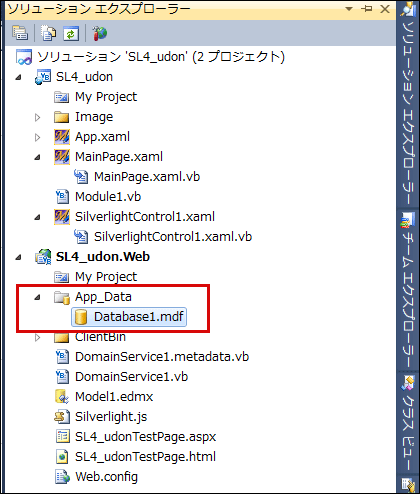420x494 pixels.
Task: Click the SL4_udon.Web project icon
Action: pos(43,257)
